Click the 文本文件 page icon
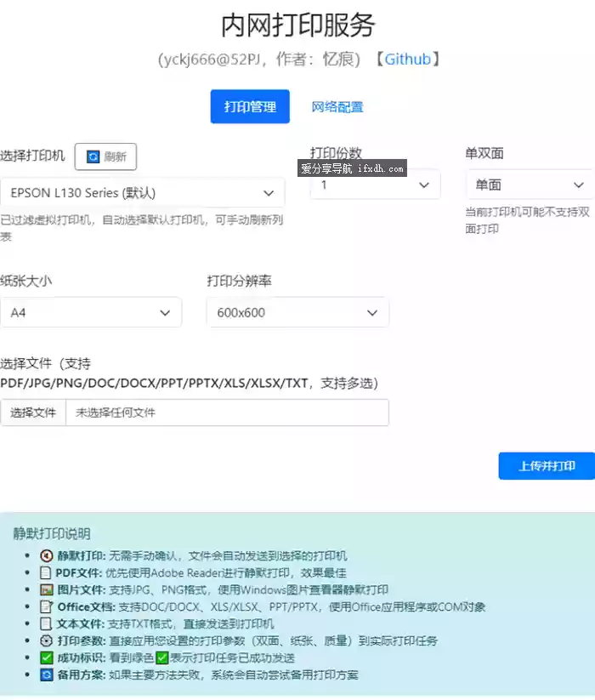The image size is (595, 700). 46,623
